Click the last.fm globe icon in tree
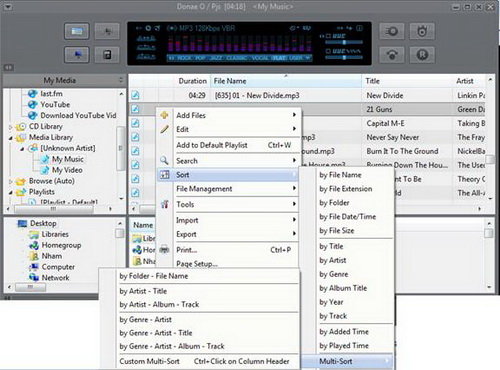The width and height of the screenshot is (500, 370). (32, 94)
